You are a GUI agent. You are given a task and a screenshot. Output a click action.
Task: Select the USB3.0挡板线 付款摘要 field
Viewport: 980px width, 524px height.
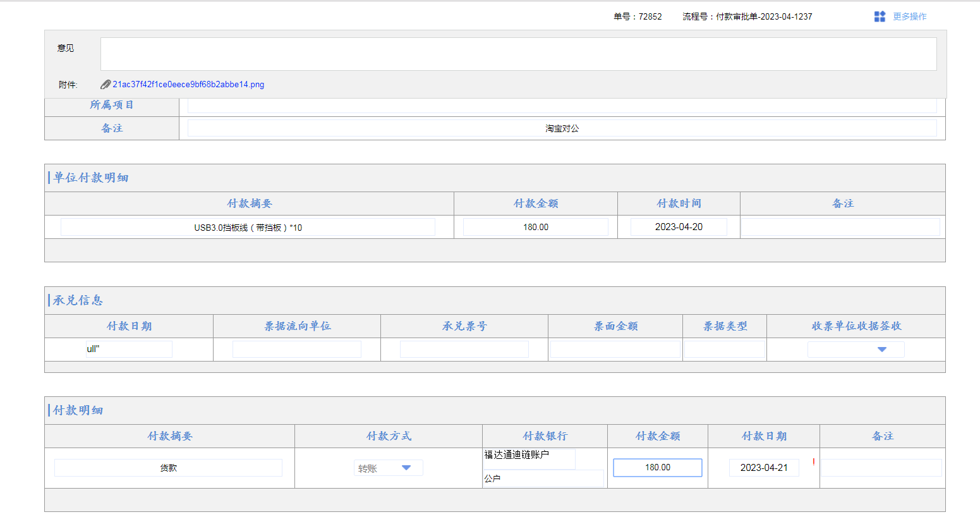point(248,227)
